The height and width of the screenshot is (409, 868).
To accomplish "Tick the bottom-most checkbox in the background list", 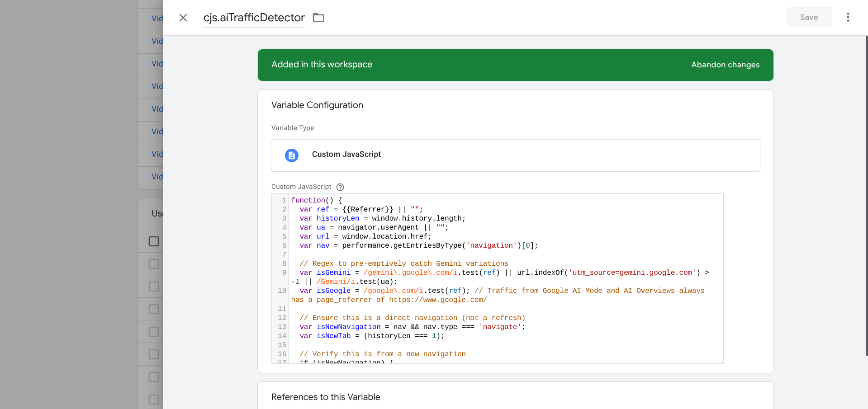I will coord(154,400).
